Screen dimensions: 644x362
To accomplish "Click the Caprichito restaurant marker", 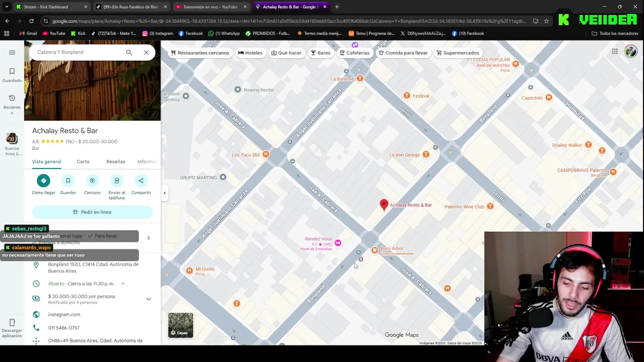I will coord(548,98).
